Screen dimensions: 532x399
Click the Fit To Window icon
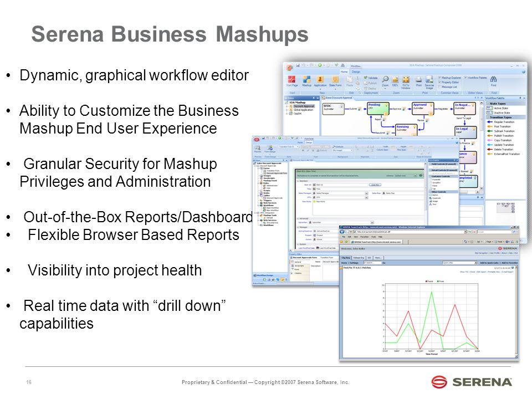pos(406,79)
